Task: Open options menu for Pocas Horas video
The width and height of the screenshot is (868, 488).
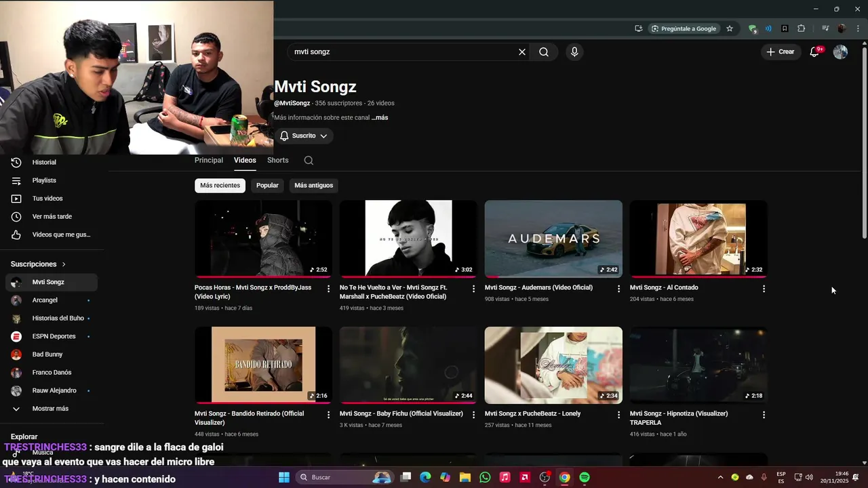Action: coord(329,289)
